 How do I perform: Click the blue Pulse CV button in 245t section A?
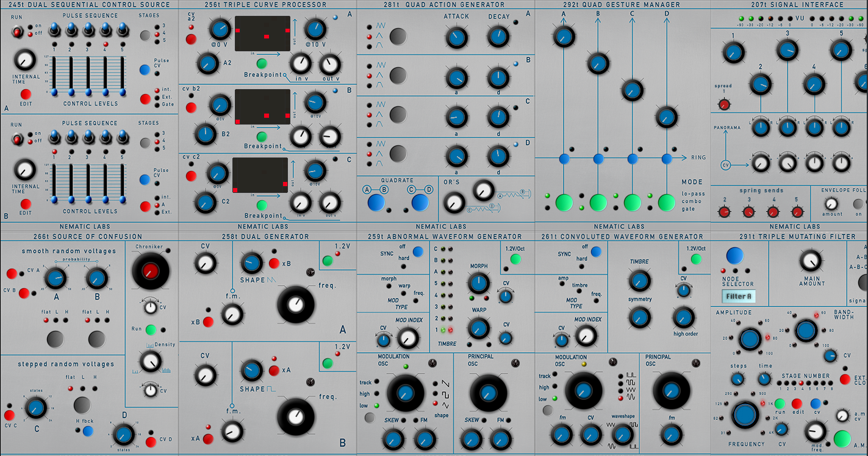(145, 70)
